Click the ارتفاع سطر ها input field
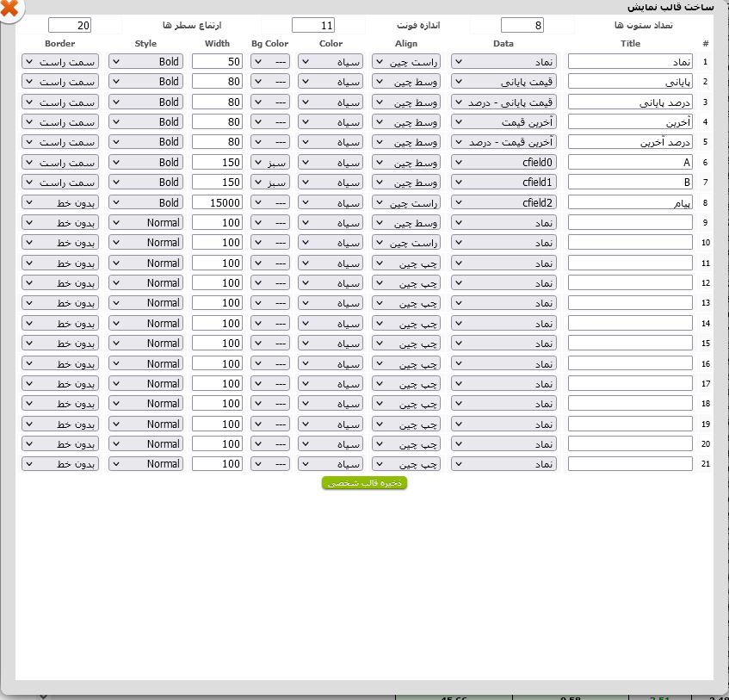729x700 pixels. pyautogui.click(x=70, y=25)
